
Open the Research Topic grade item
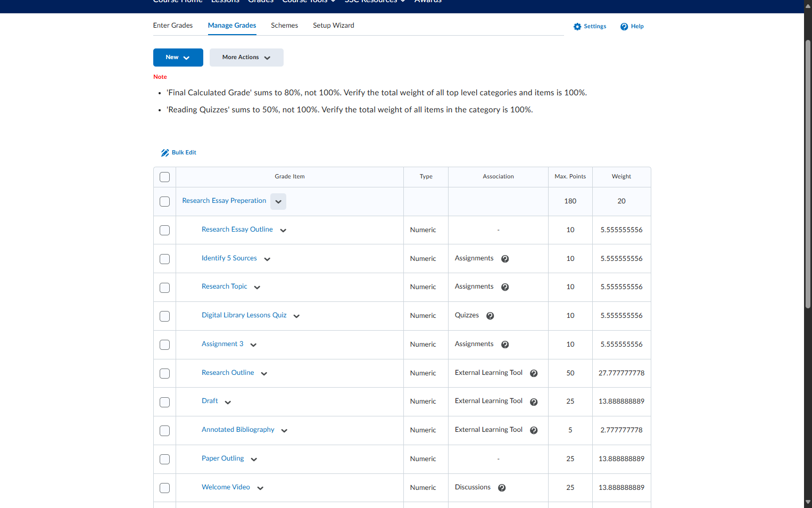[x=225, y=286]
